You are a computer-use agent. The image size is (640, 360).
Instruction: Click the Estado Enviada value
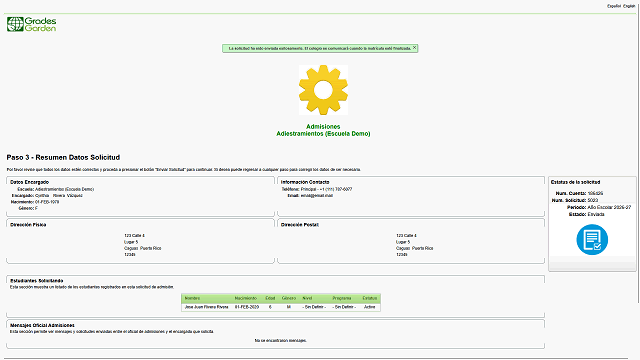tap(596, 214)
